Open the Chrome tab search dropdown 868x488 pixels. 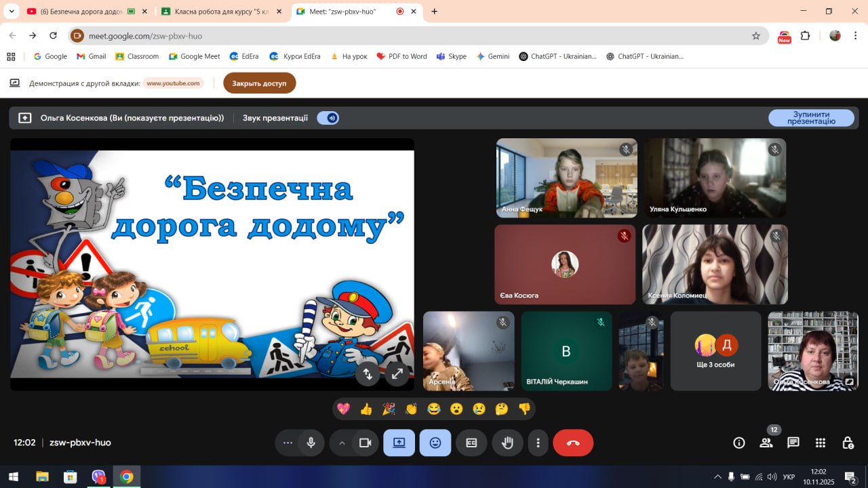(12, 12)
